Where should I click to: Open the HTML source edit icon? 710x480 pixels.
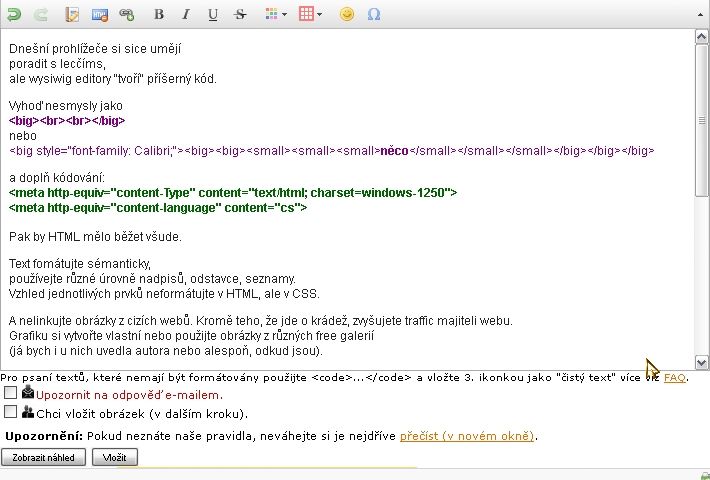(100, 14)
